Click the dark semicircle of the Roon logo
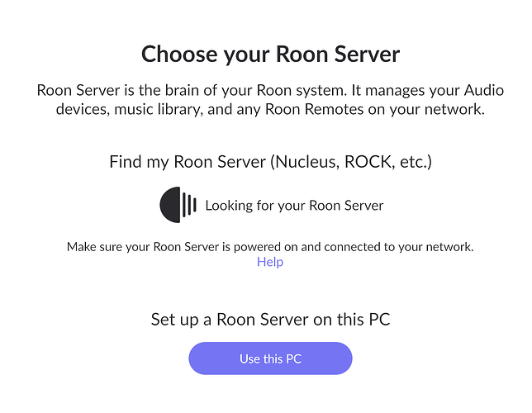The image size is (532, 413). tap(169, 205)
